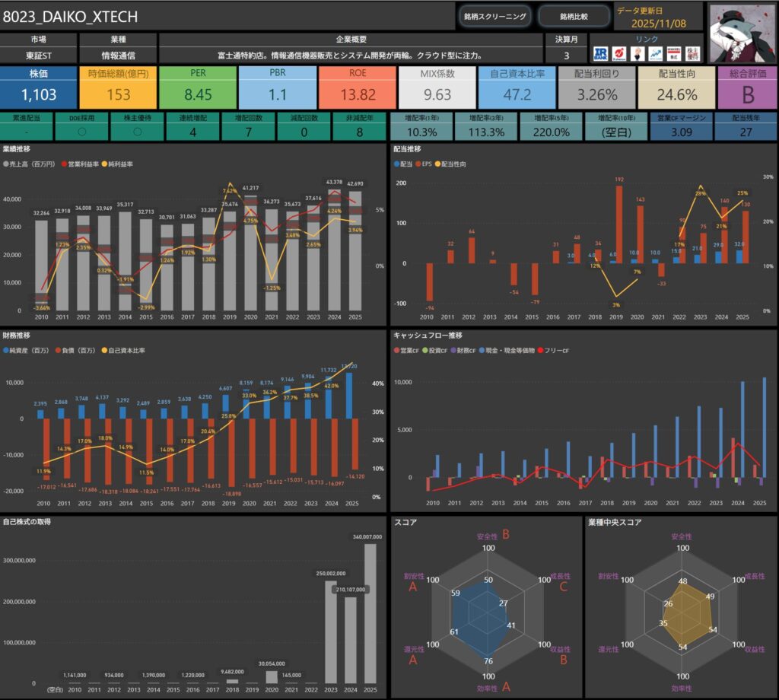Open the IR BANK link icon

601,54
